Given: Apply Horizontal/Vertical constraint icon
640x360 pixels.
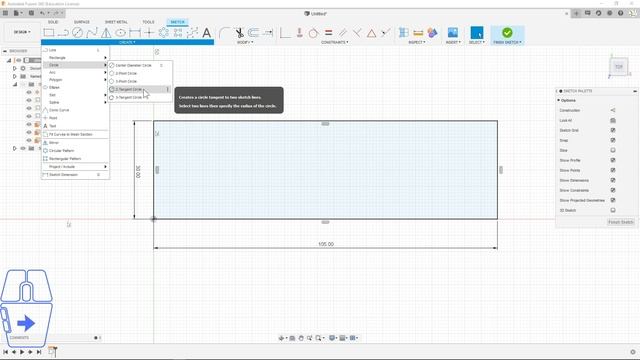Looking at the screenshot, I should coord(285,33).
